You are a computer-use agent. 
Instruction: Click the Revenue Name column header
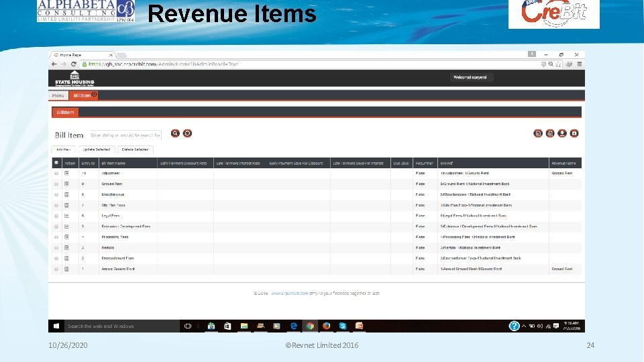tap(564, 164)
